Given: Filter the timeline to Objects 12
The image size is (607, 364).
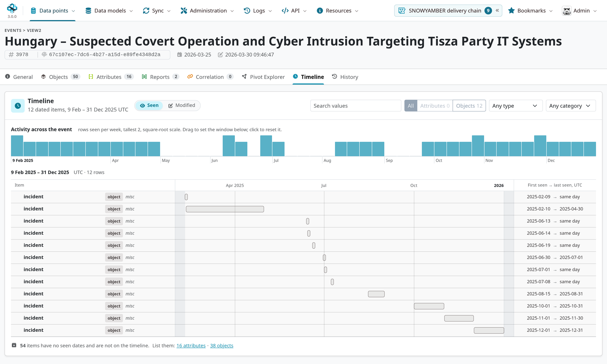Looking at the screenshot, I should coord(469,106).
